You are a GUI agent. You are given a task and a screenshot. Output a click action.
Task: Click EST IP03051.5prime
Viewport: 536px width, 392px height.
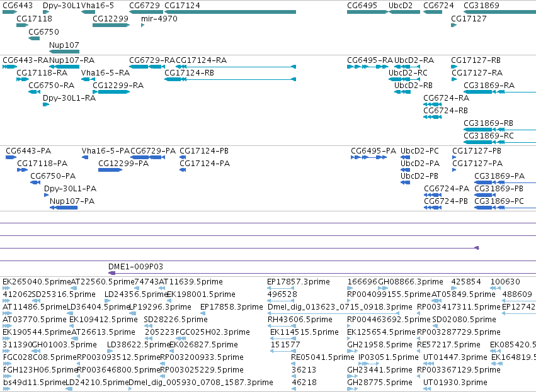click(x=389, y=357)
